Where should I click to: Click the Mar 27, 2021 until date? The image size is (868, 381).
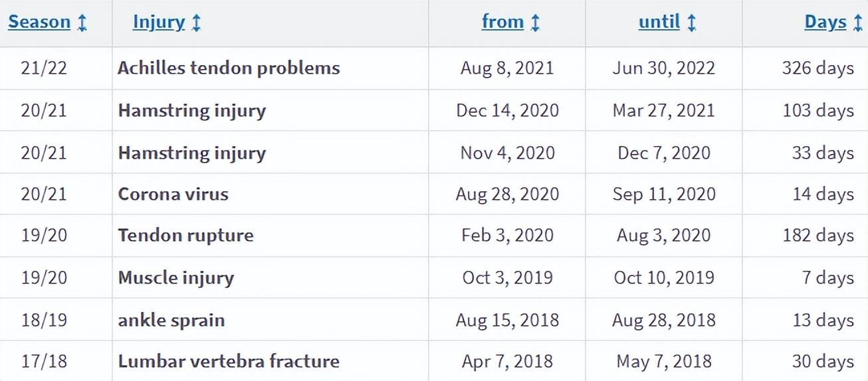664,110
